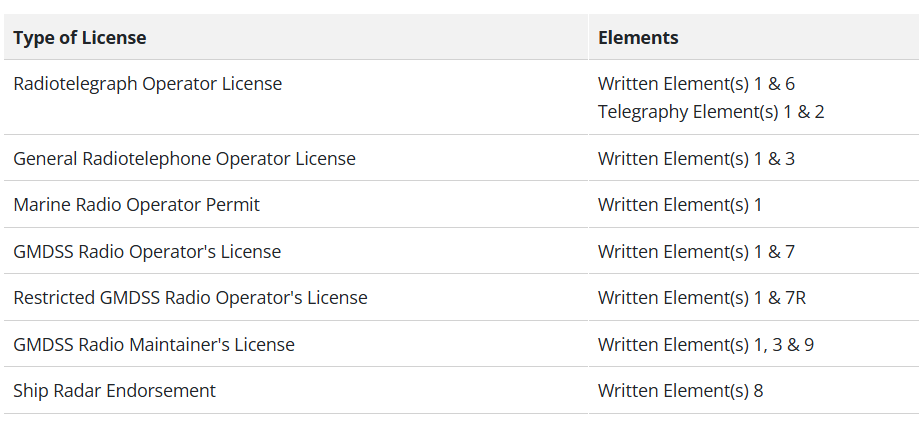Click "Written Element(s) 1, 3 & 9" cell
919x426 pixels.
(x=706, y=344)
